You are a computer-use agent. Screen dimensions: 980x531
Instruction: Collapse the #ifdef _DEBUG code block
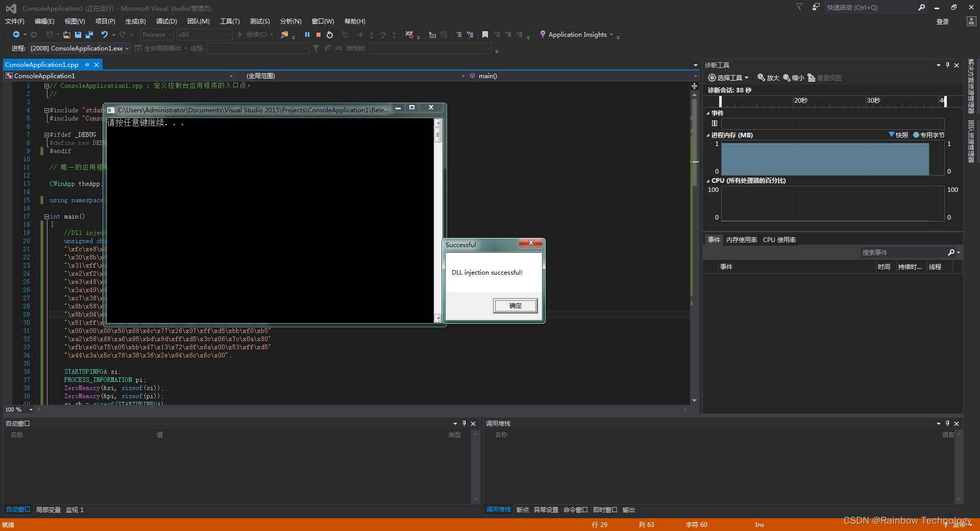[46, 135]
